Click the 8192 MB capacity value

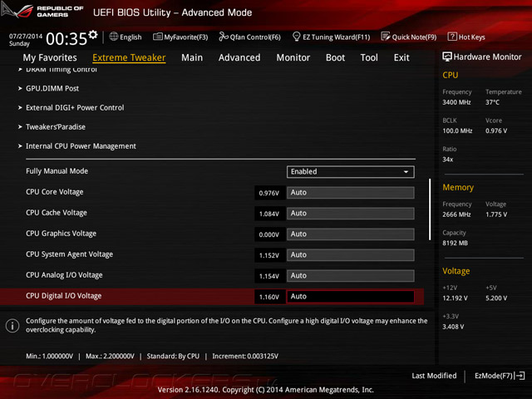(x=455, y=243)
